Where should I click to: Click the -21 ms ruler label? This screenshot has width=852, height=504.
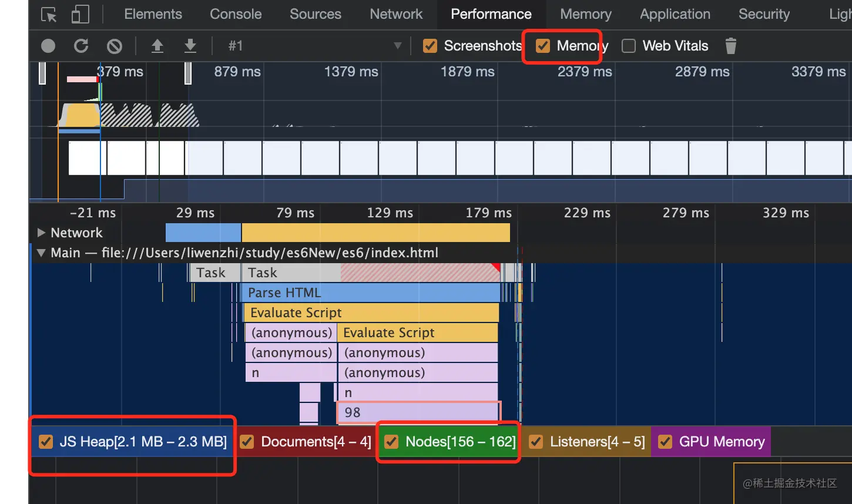pos(93,213)
